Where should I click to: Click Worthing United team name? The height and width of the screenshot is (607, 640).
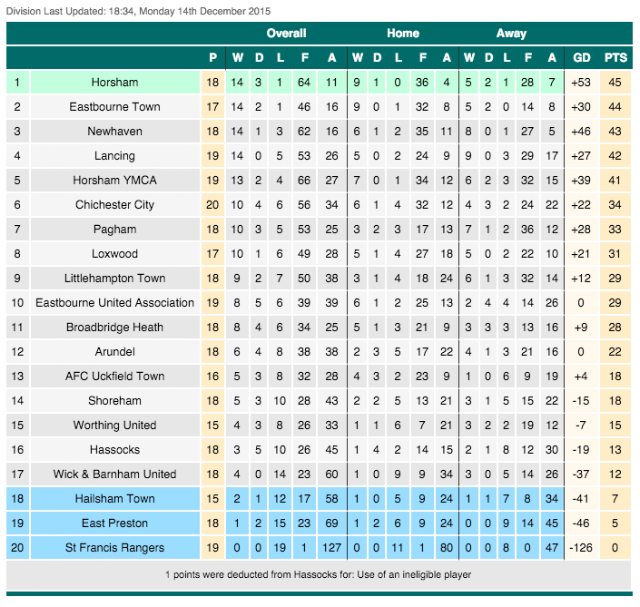pyautogui.click(x=115, y=425)
